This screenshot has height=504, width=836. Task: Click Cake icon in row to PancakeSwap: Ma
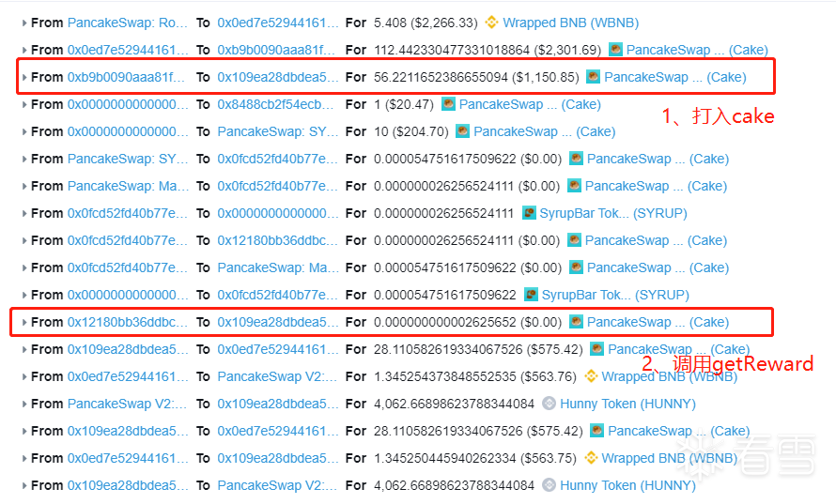(x=576, y=267)
